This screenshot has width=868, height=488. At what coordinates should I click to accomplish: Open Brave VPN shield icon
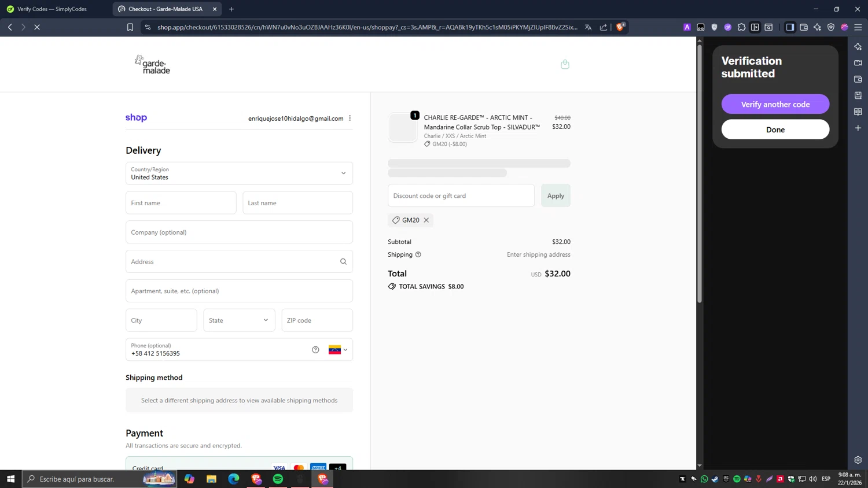click(x=831, y=27)
